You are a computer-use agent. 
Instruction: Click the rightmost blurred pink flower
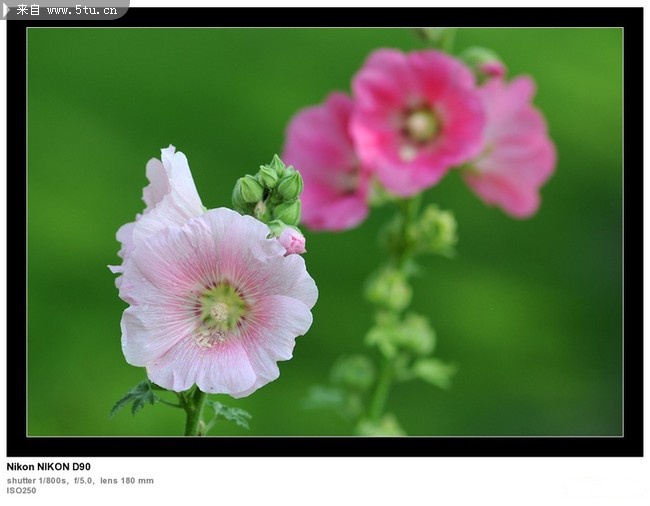point(515,150)
